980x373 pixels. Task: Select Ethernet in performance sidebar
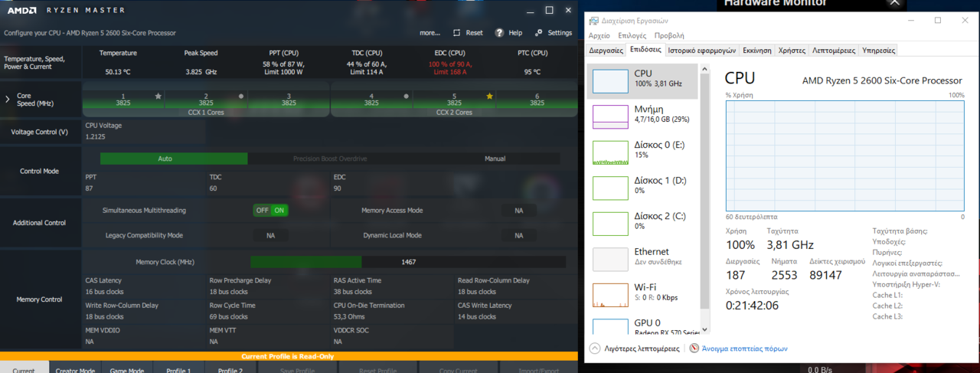coord(642,258)
